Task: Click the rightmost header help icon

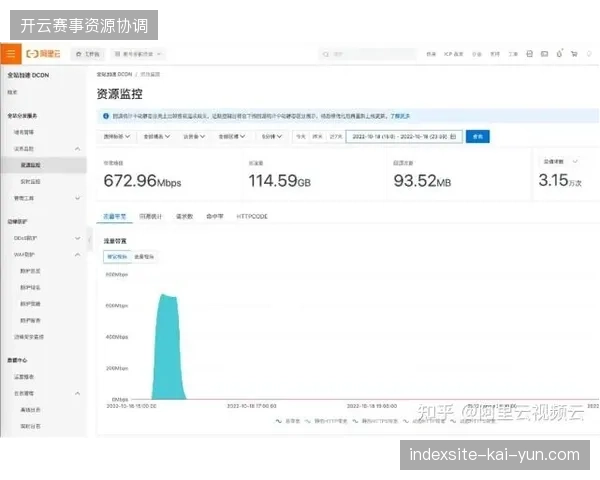Action: (589, 54)
